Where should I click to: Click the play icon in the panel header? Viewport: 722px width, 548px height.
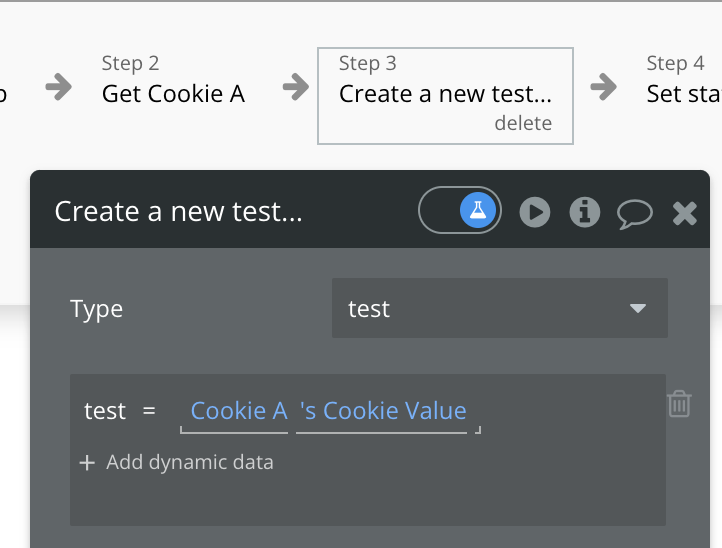pyautogui.click(x=535, y=212)
